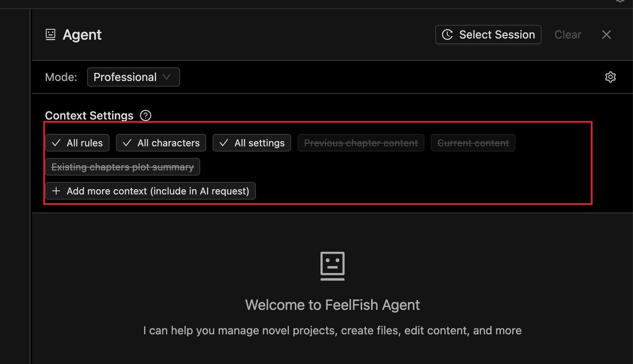
Task: Click the Context Settings help icon
Action: tap(146, 115)
